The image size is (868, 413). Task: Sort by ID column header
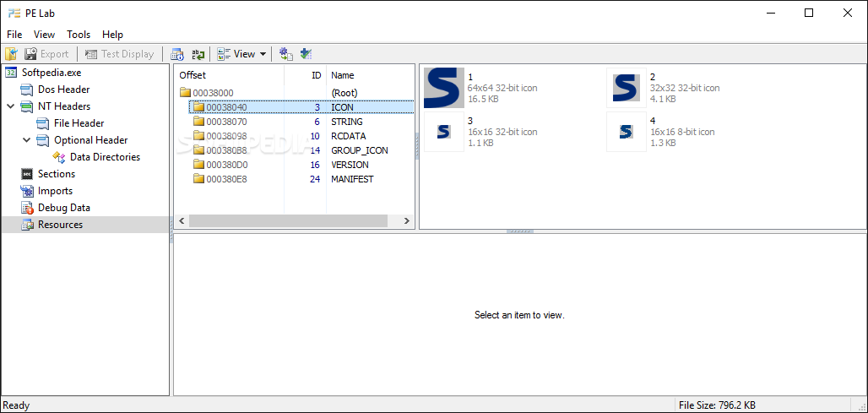coord(306,75)
